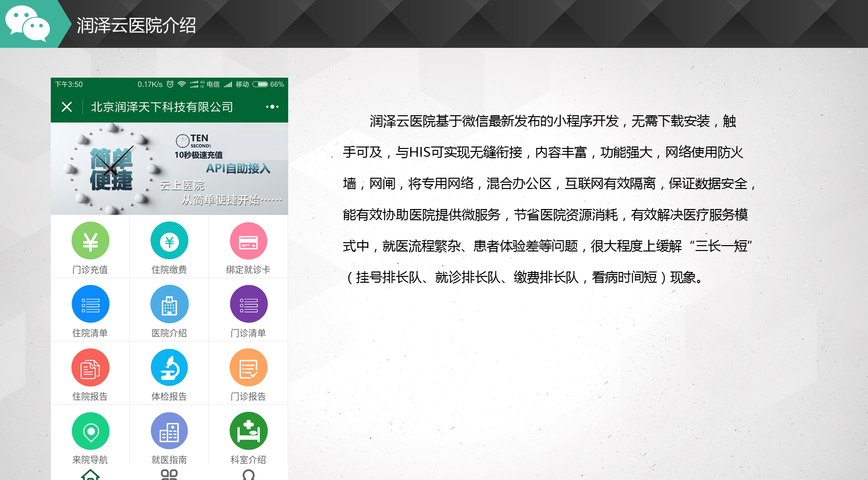This screenshot has height=480, width=868.
Task: Open the 就医指南 building guide icon
Action: [x=169, y=431]
